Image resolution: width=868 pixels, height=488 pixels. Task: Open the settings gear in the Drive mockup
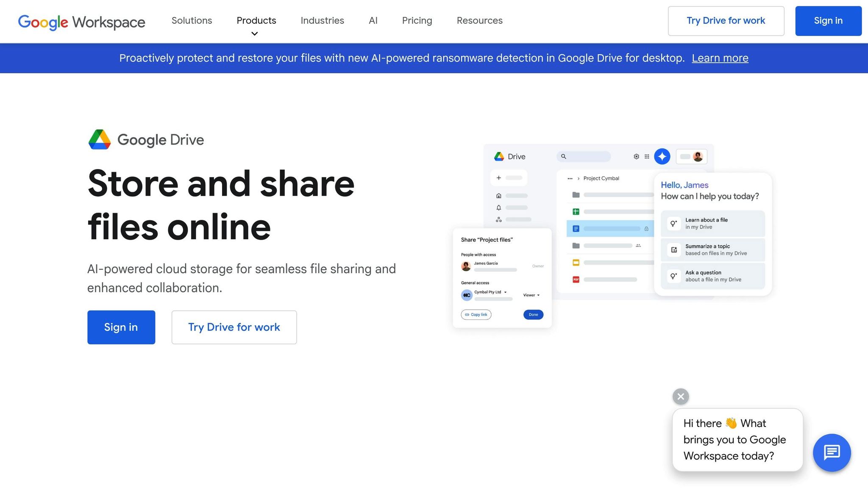[636, 156]
